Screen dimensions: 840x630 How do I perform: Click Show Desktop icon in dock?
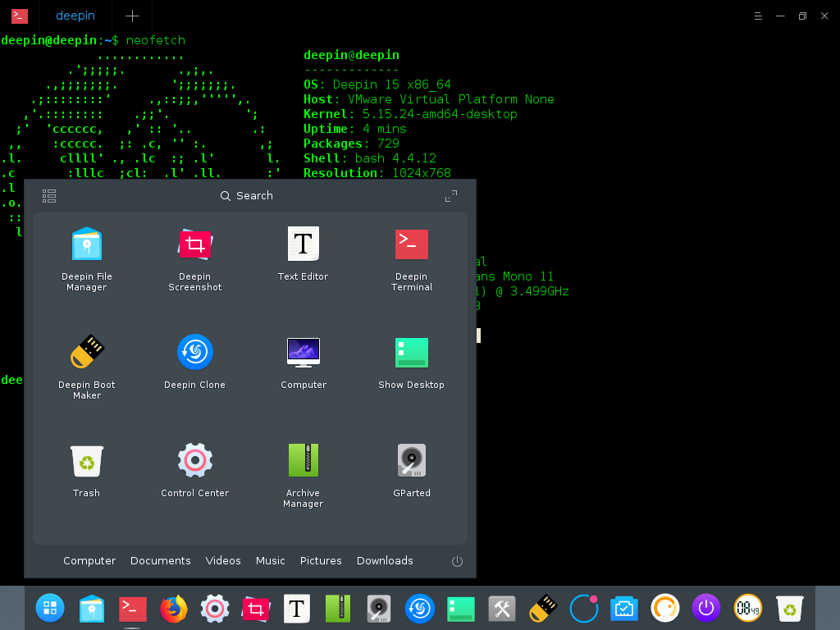[461, 609]
